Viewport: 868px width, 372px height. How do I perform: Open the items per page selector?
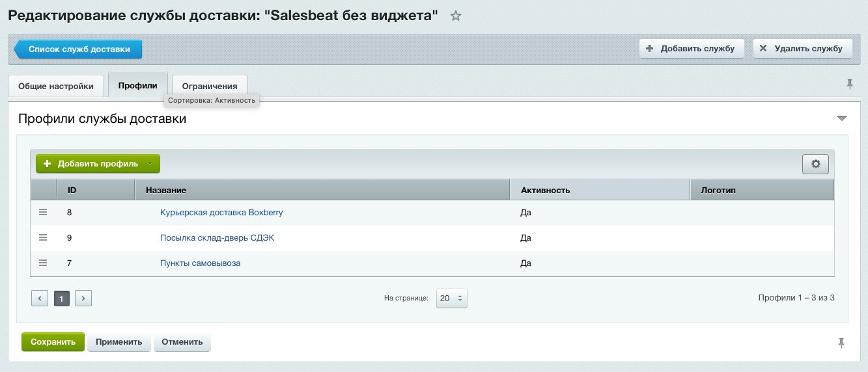point(451,299)
